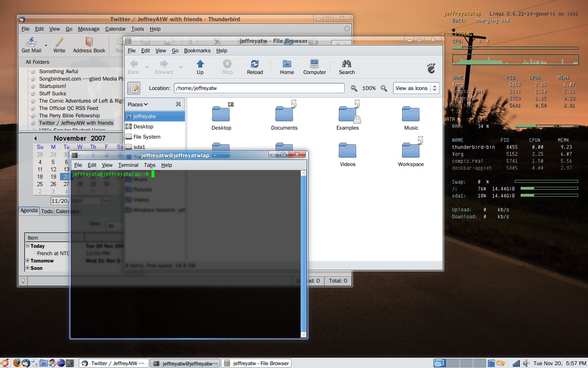The image size is (588, 368).
Task: Click the volume speaker icon in tray
Action: point(526,363)
